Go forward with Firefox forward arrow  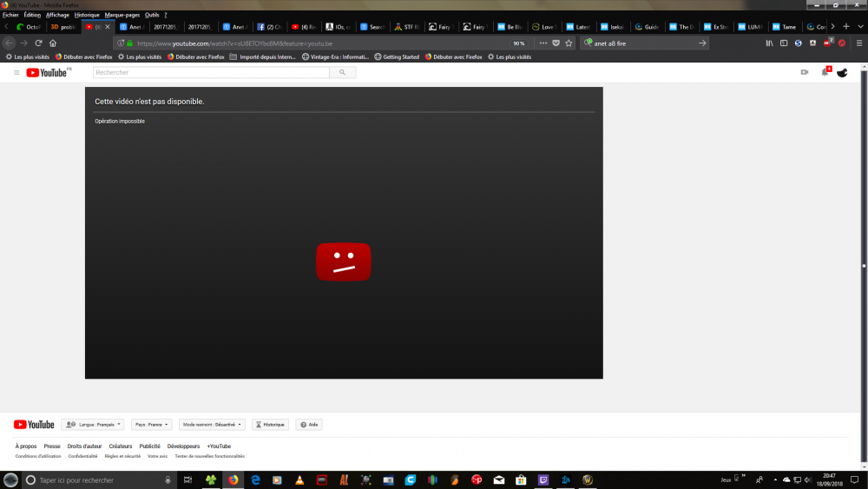click(x=23, y=43)
